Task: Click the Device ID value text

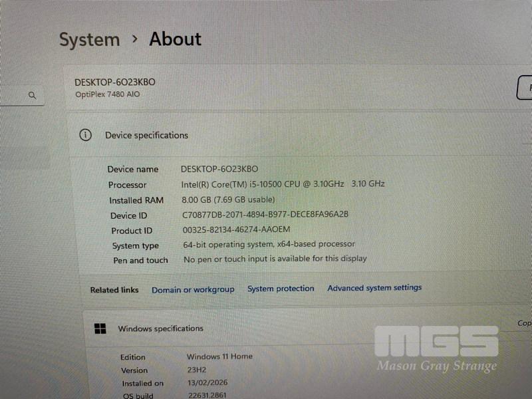Action: click(265, 215)
